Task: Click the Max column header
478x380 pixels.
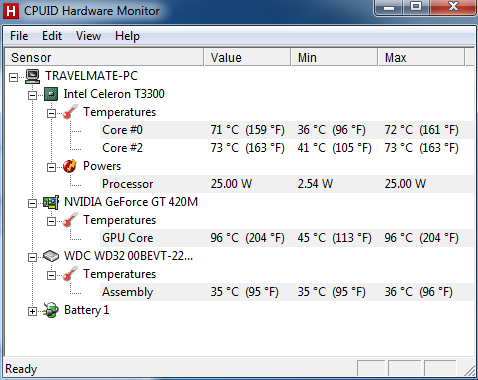Action: coord(422,57)
